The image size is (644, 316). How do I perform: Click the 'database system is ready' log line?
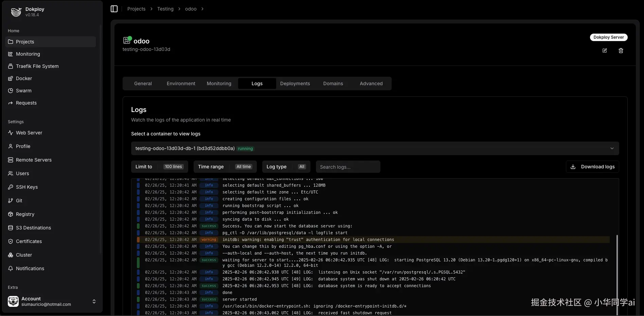click(373, 286)
